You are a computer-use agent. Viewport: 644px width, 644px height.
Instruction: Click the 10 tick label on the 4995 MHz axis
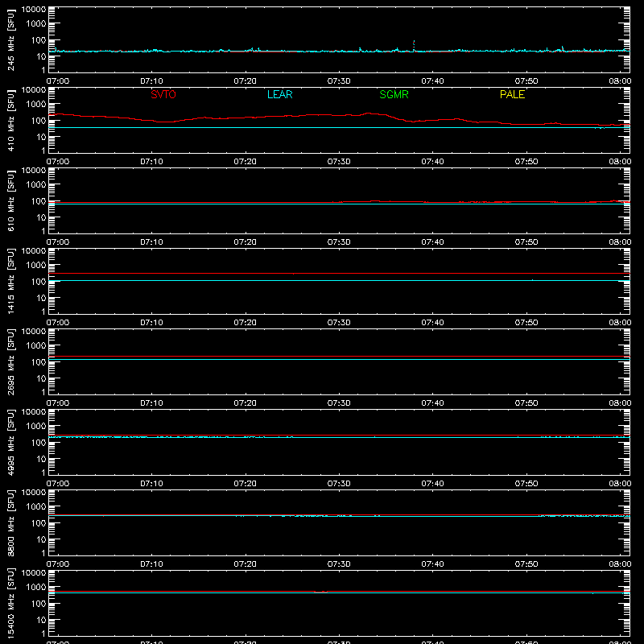tap(42, 459)
